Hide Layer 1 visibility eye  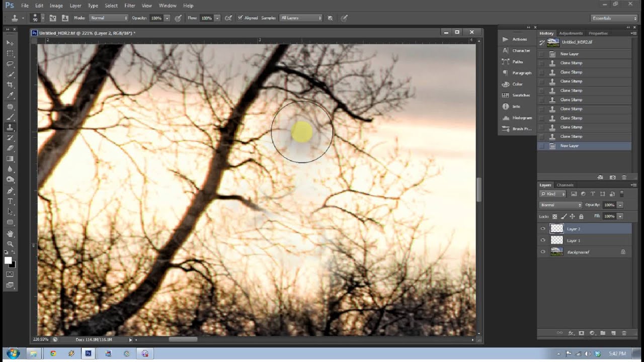543,240
